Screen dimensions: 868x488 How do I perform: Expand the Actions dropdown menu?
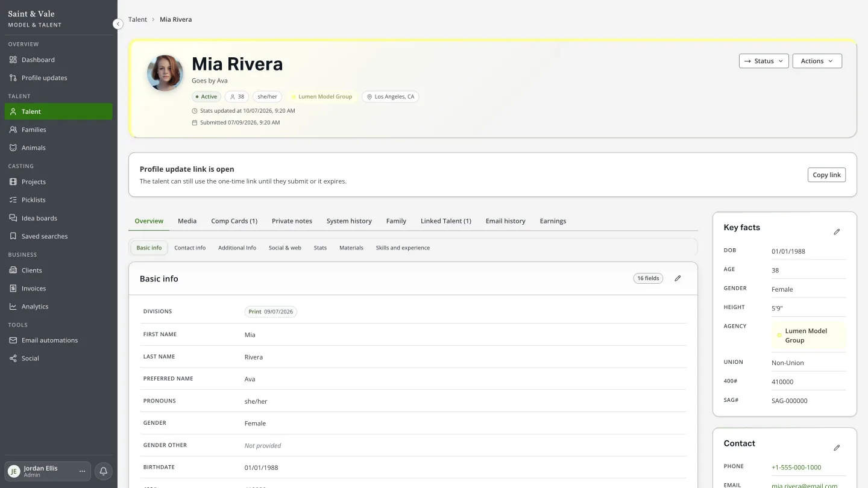(x=817, y=61)
